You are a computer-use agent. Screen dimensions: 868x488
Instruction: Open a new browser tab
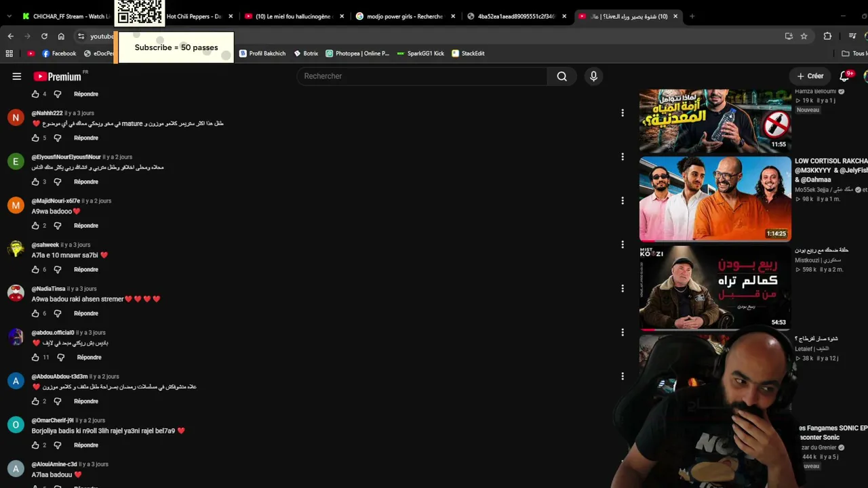click(692, 16)
